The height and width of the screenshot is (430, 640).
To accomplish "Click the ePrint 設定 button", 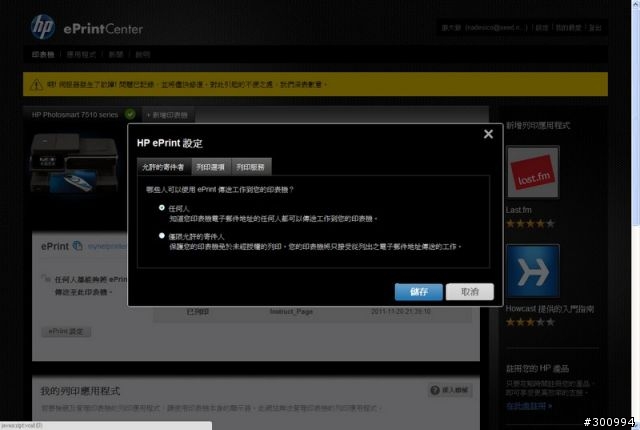I will 66,331.
